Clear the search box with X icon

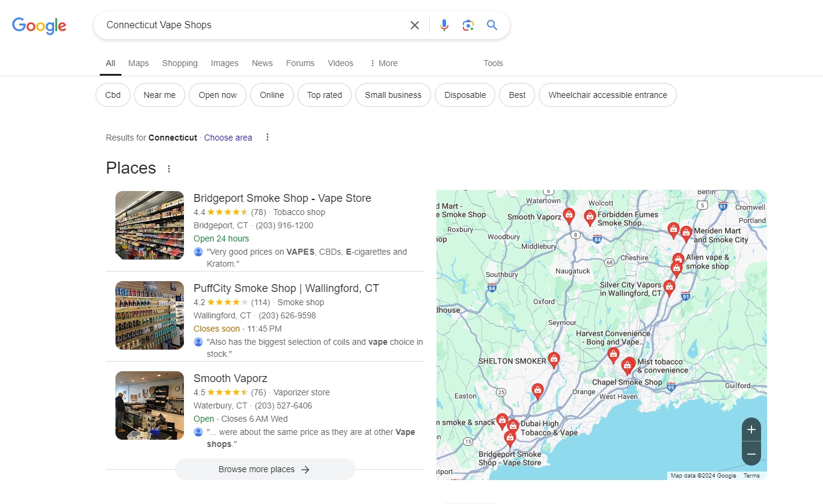[x=415, y=25]
